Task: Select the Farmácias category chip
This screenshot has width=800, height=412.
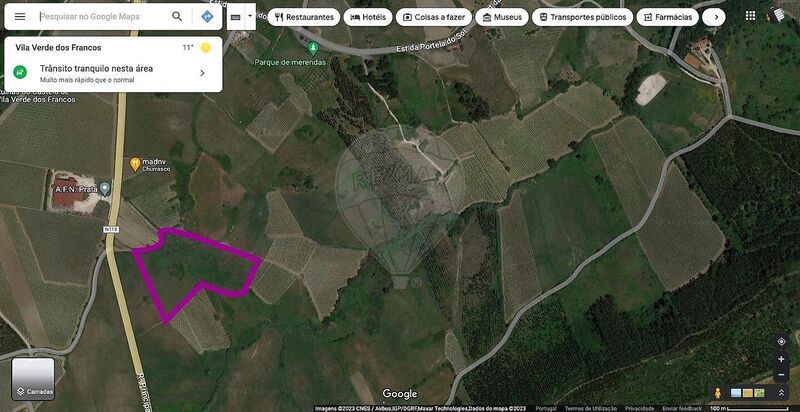Action: 667,17
